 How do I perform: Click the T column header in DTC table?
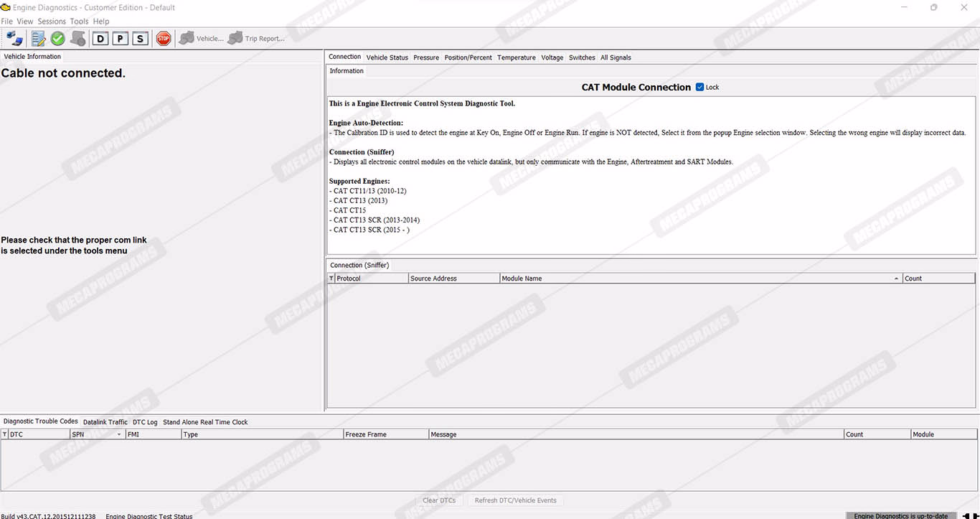[x=4, y=434]
